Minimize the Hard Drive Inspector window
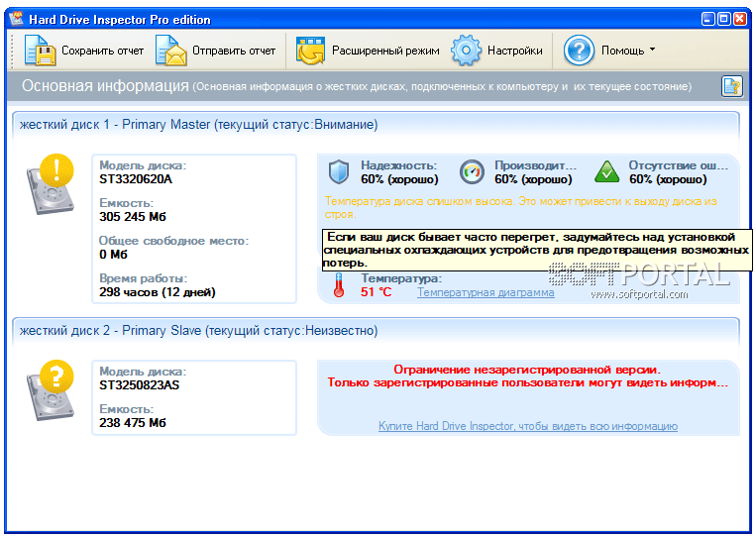 click(x=708, y=19)
